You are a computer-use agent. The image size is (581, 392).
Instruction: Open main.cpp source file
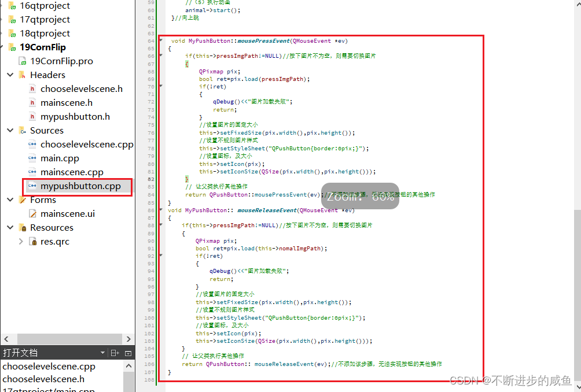(x=60, y=158)
